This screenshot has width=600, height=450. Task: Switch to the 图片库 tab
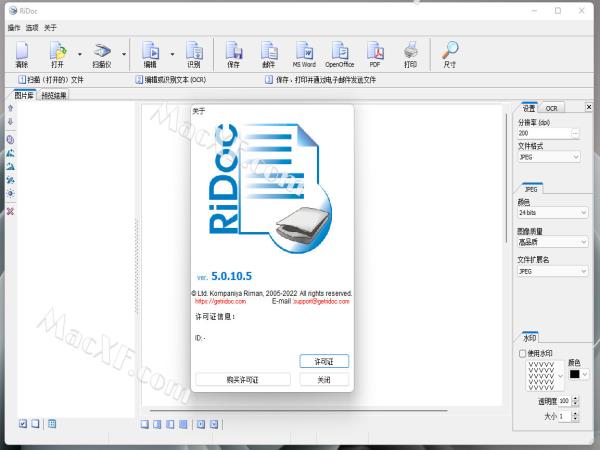(24, 95)
